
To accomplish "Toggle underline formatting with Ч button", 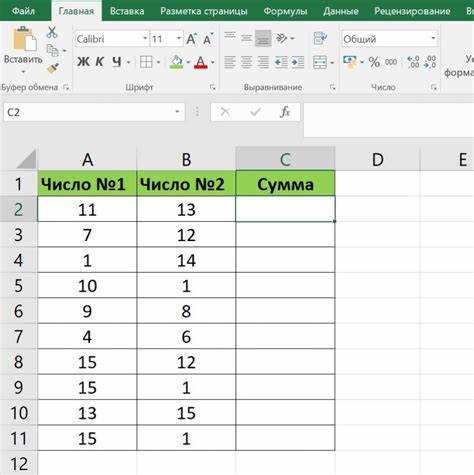I will pyautogui.click(x=117, y=62).
